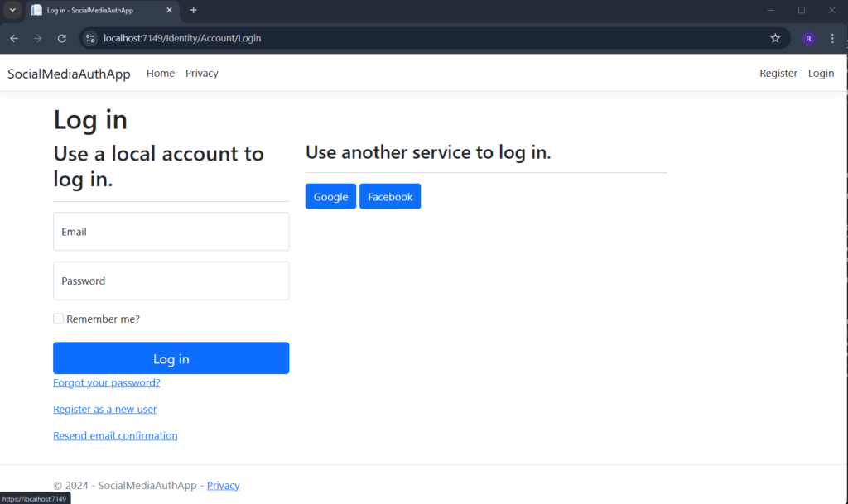Click the browser forward arrow
Image resolution: width=848 pixels, height=504 pixels.
pyautogui.click(x=37, y=38)
